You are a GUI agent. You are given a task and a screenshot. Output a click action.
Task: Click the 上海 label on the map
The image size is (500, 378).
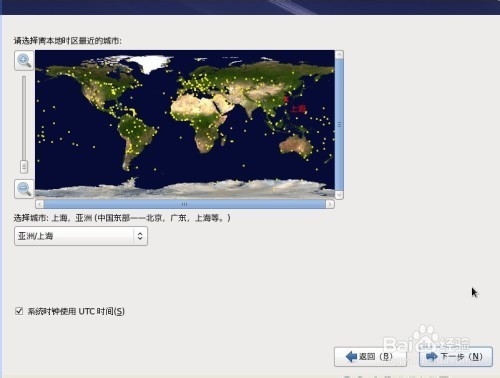click(x=298, y=108)
